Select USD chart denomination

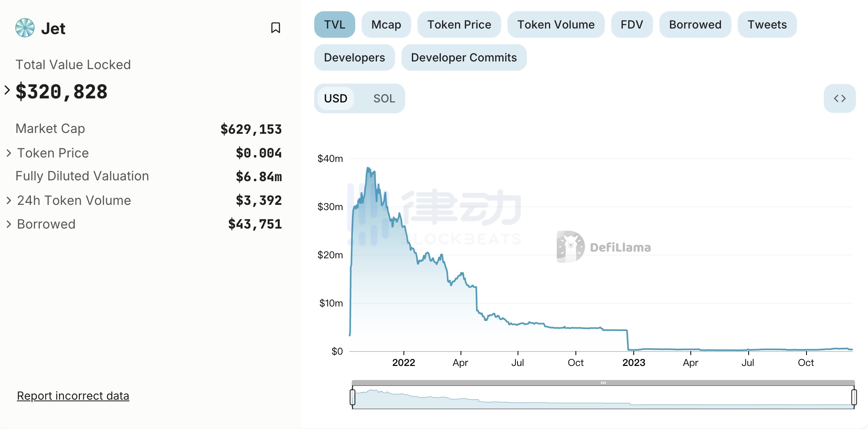pyautogui.click(x=336, y=98)
